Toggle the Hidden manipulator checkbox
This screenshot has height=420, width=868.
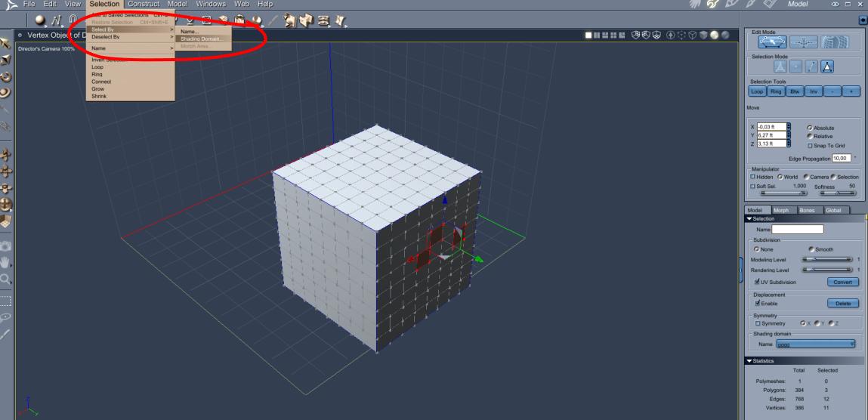tap(753, 177)
